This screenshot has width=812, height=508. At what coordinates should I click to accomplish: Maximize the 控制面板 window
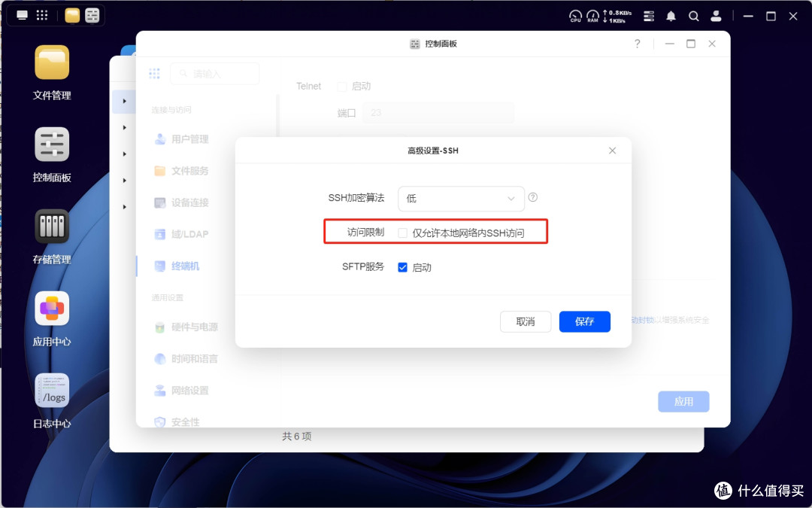point(691,44)
